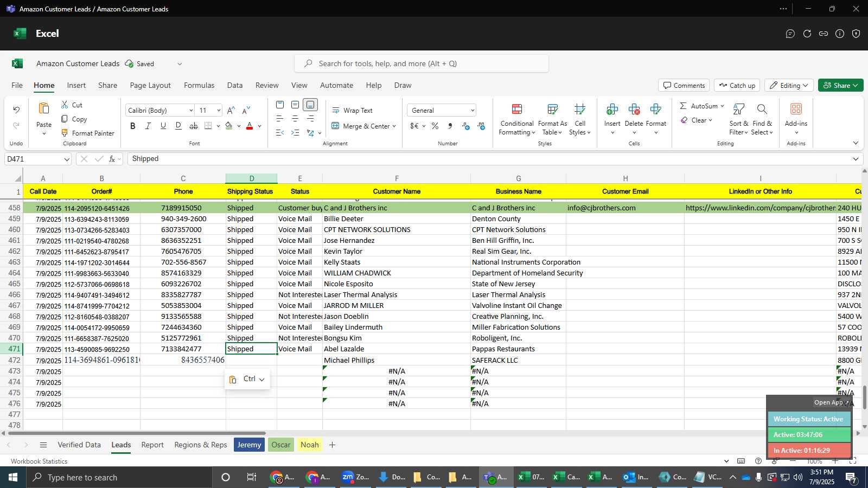868x488 pixels.
Task: Click the search for tools box
Action: click(422, 63)
